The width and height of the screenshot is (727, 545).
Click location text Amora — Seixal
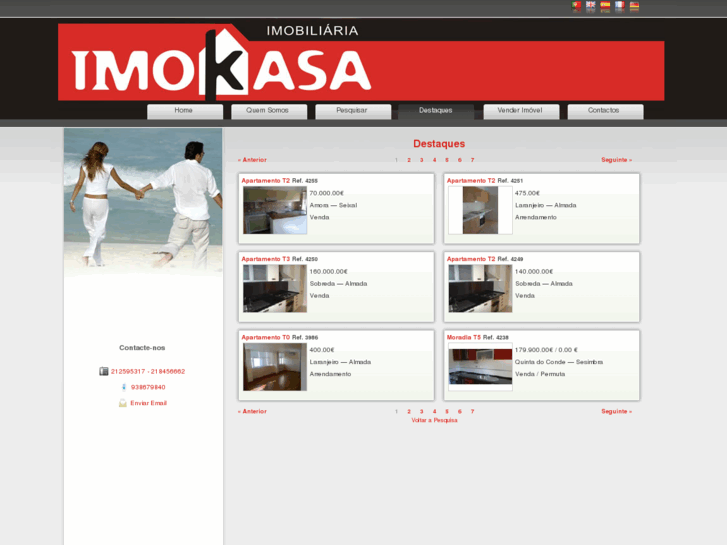[333, 205]
